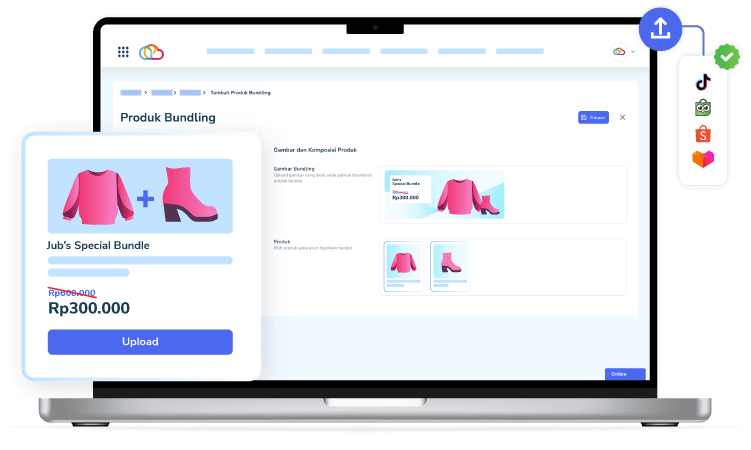The height and width of the screenshot is (450, 751).
Task: Click the sweater plus boot bundle image
Action: click(140, 196)
